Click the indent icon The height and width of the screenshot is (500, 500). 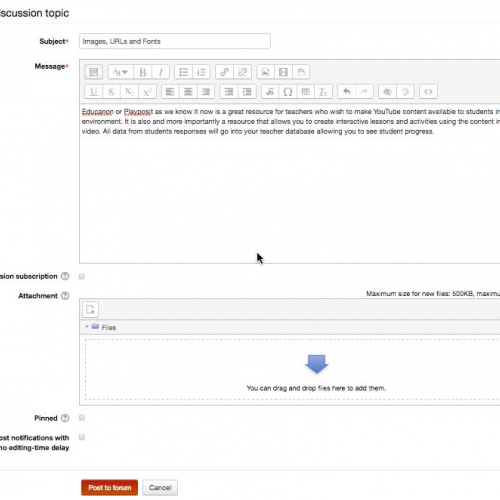247,91
